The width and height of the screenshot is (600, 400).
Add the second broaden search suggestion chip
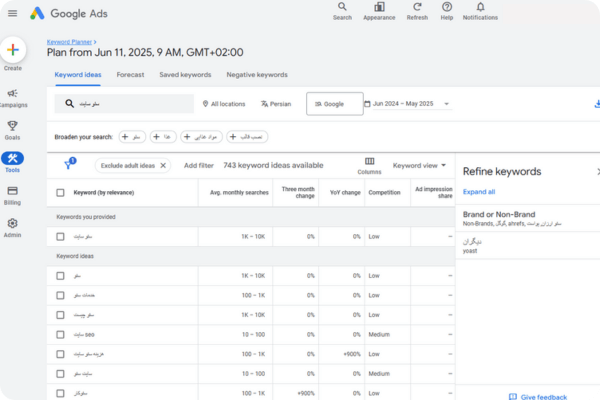(x=163, y=137)
